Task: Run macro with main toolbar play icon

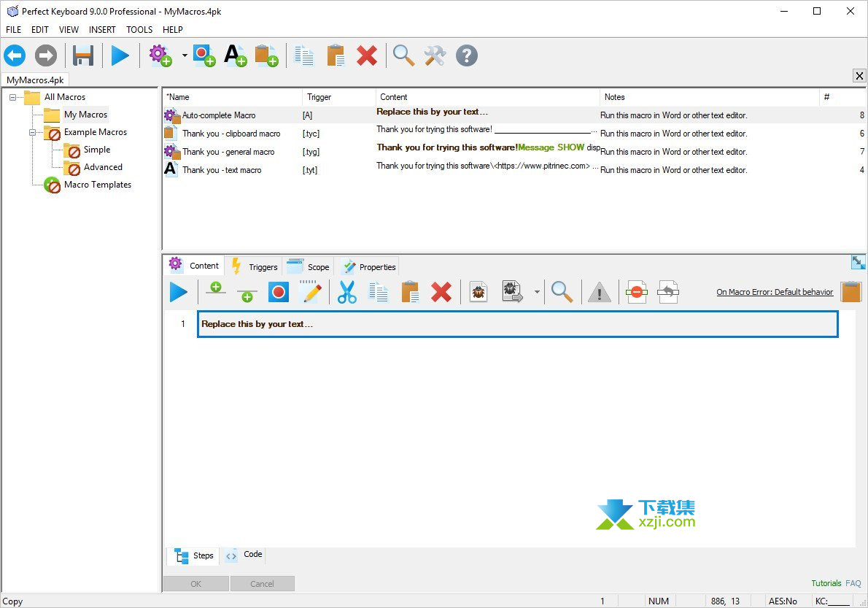Action: point(120,55)
